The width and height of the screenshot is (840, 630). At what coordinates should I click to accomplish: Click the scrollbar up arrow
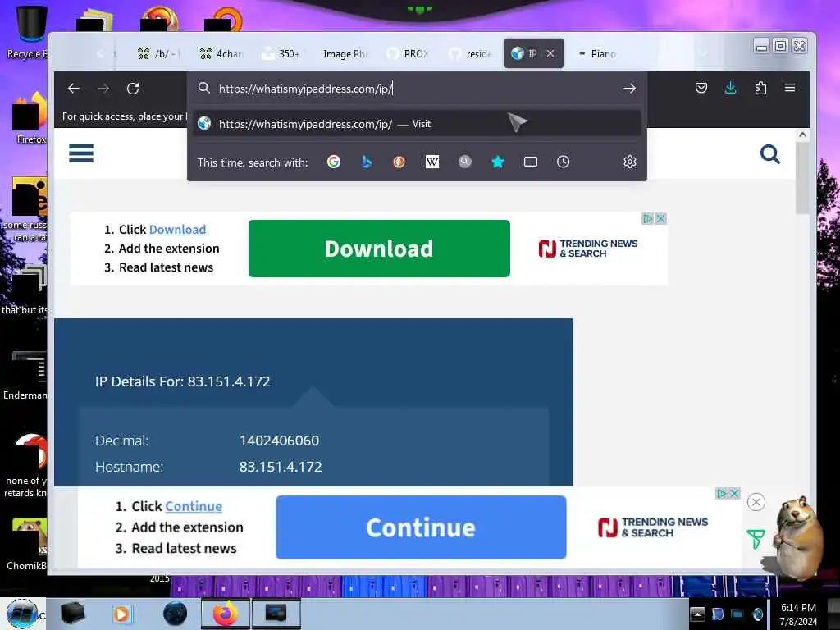coord(802,135)
